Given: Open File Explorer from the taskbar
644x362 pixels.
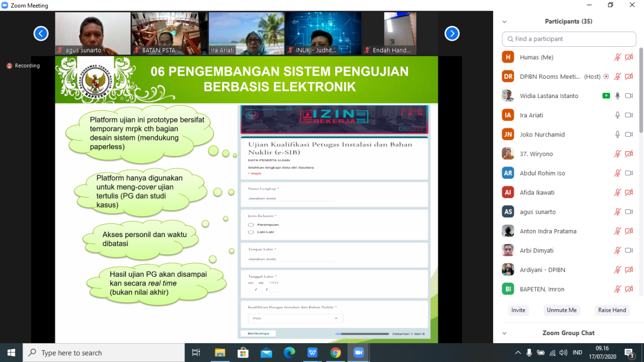Looking at the screenshot, I should (x=220, y=352).
